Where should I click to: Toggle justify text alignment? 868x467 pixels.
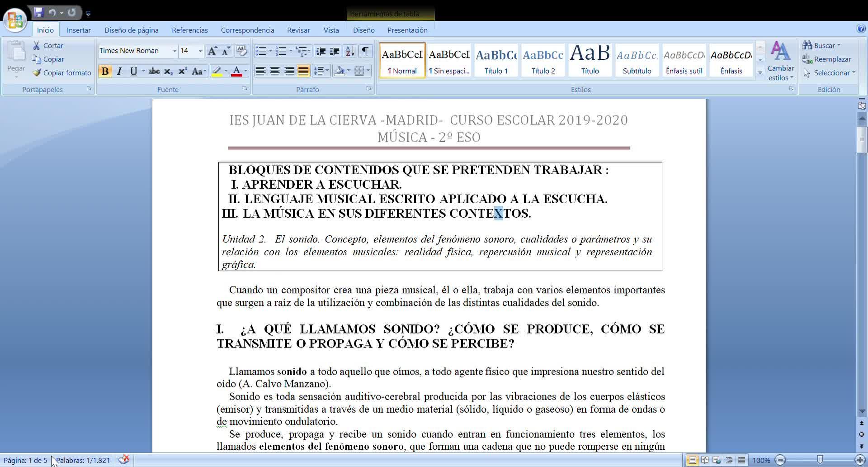point(303,71)
